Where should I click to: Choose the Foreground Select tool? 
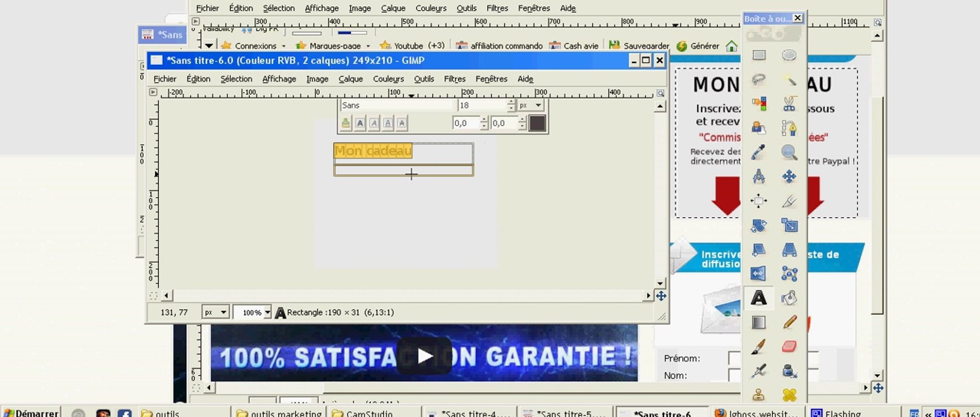click(758, 128)
